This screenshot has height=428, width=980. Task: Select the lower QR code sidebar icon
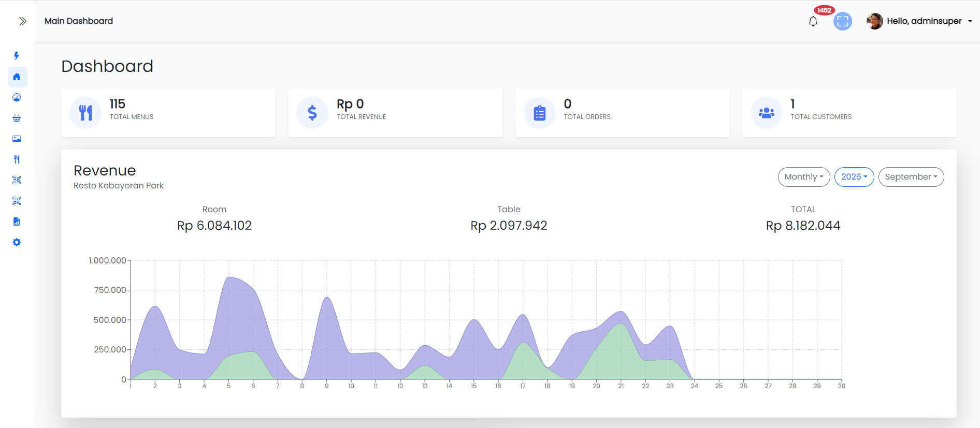17,201
